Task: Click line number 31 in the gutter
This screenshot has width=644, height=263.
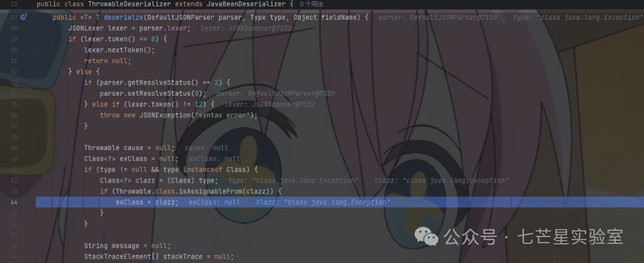Action: point(14,61)
